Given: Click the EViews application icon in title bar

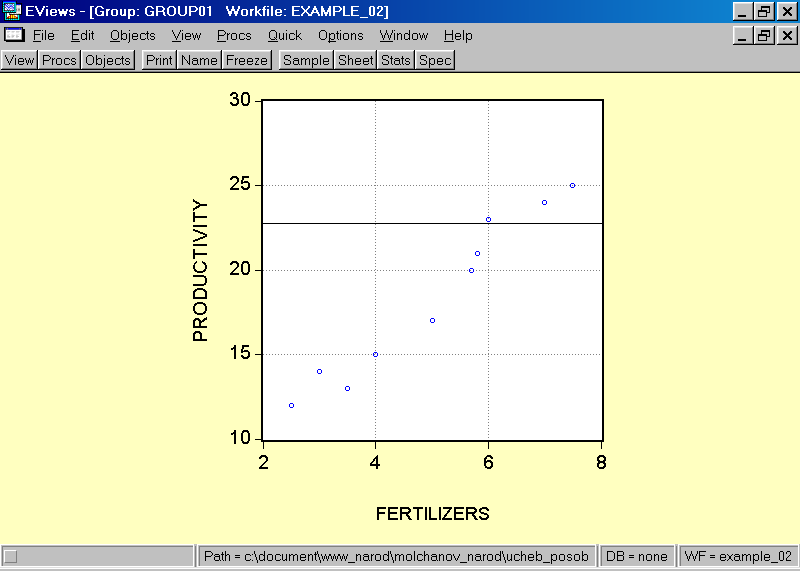Looking at the screenshot, I should pos(12,11).
